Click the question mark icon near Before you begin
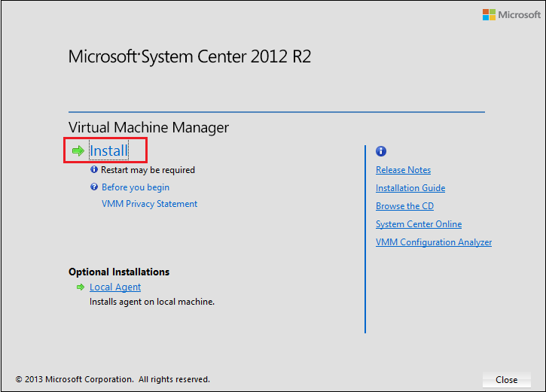The height and width of the screenshot is (392, 546). pos(94,187)
